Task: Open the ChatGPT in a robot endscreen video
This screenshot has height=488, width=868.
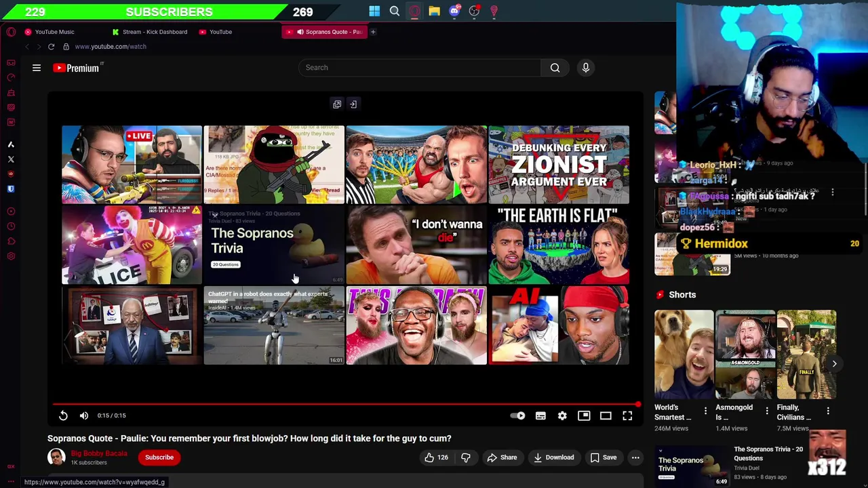Action: tap(274, 326)
